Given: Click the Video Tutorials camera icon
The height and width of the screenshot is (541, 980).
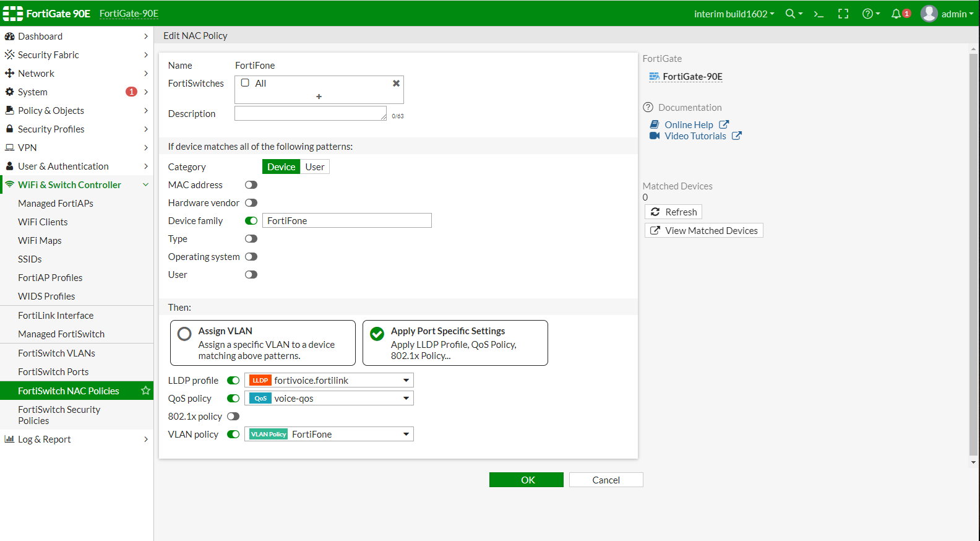Looking at the screenshot, I should click(655, 136).
